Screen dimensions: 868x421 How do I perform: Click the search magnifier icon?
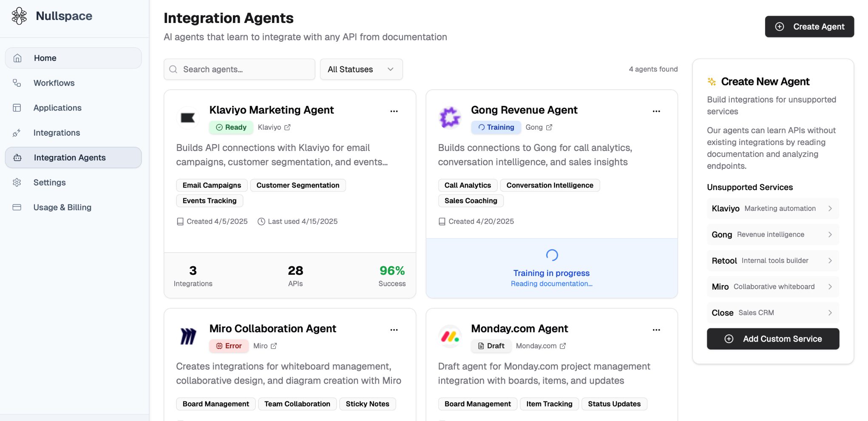(173, 69)
